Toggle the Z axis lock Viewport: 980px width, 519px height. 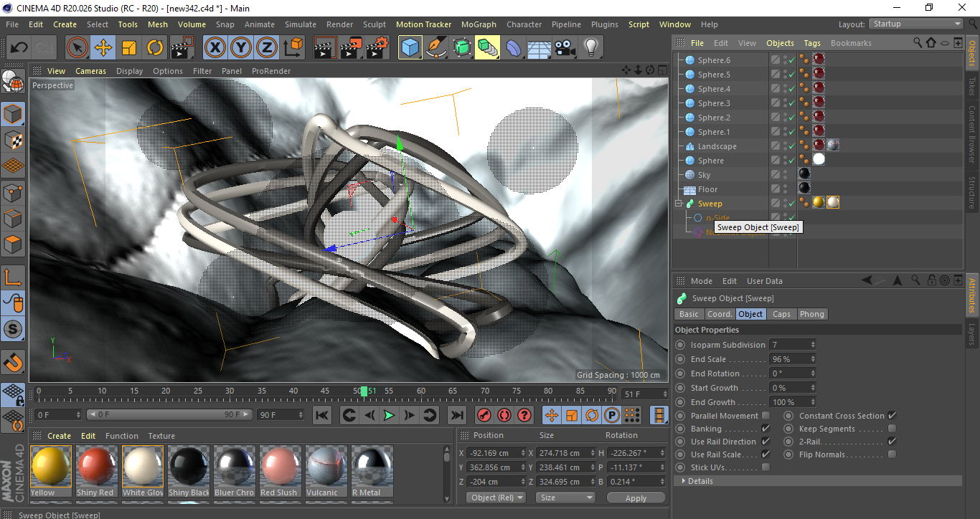click(268, 48)
